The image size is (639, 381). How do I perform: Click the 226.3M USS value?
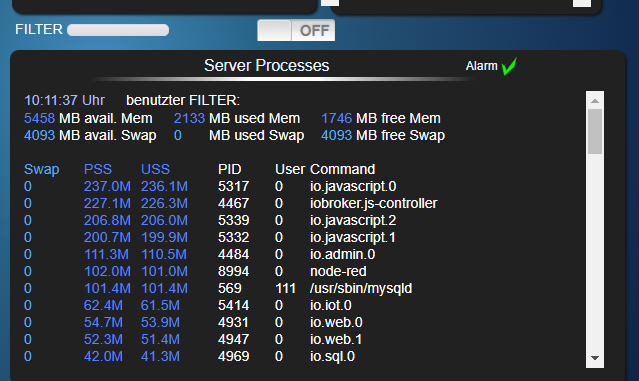(x=164, y=203)
